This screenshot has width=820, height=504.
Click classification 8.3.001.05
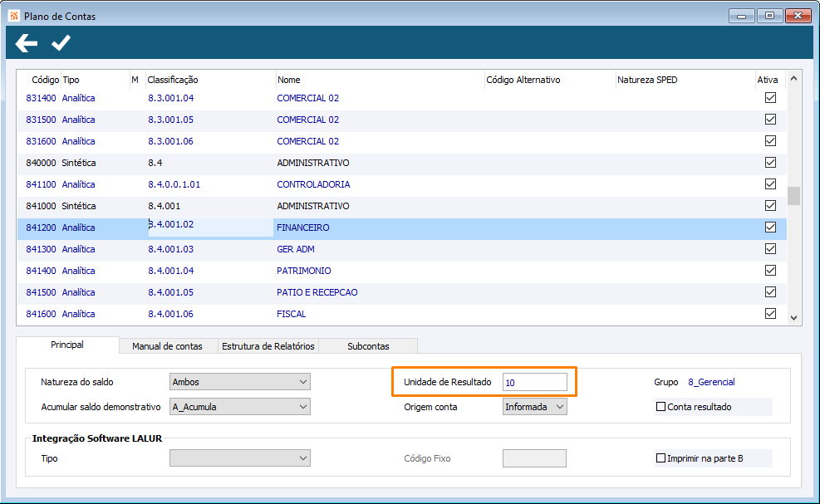coord(170,120)
